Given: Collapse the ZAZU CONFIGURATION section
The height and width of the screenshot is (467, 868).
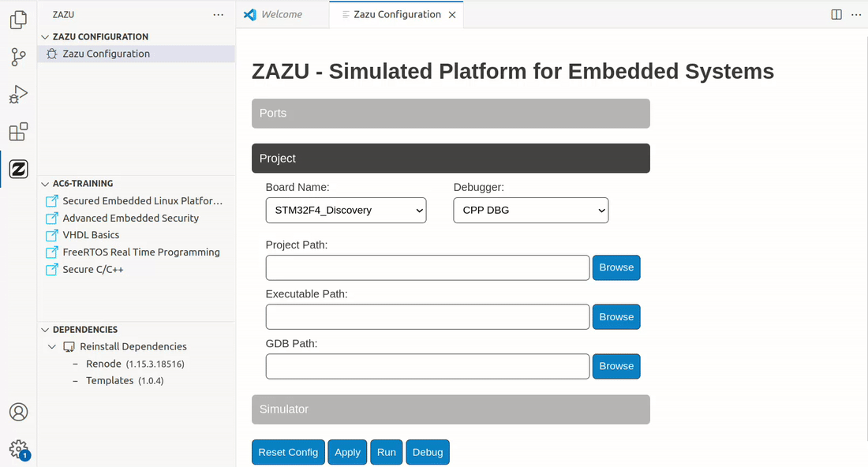Looking at the screenshot, I should click(x=46, y=36).
